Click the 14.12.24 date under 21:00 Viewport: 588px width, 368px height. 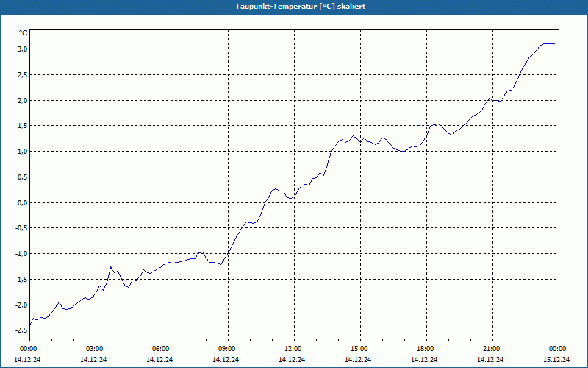[x=490, y=359]
